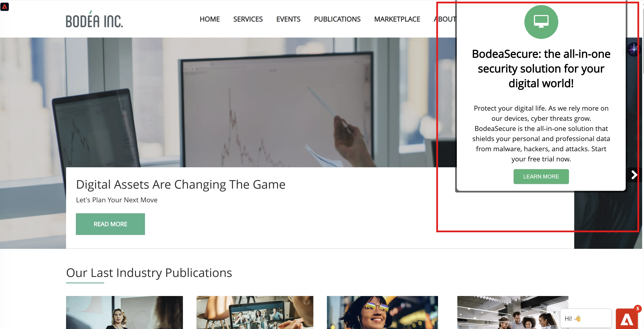Open the publication thumbnail with smiling woman in glasses
Viewport: 644px width, 329px height.
click(382, 313)
